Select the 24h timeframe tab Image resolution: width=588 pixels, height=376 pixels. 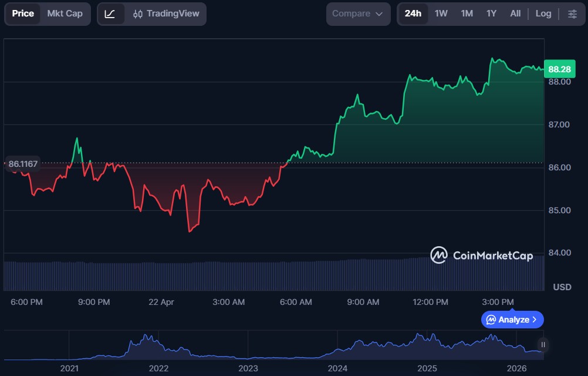pos(413,14)
